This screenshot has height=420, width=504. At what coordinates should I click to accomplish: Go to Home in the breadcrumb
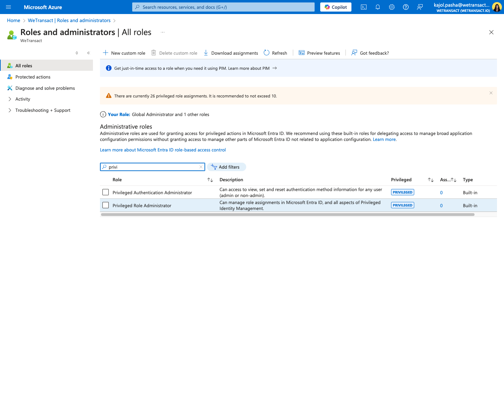click(14, 20)
